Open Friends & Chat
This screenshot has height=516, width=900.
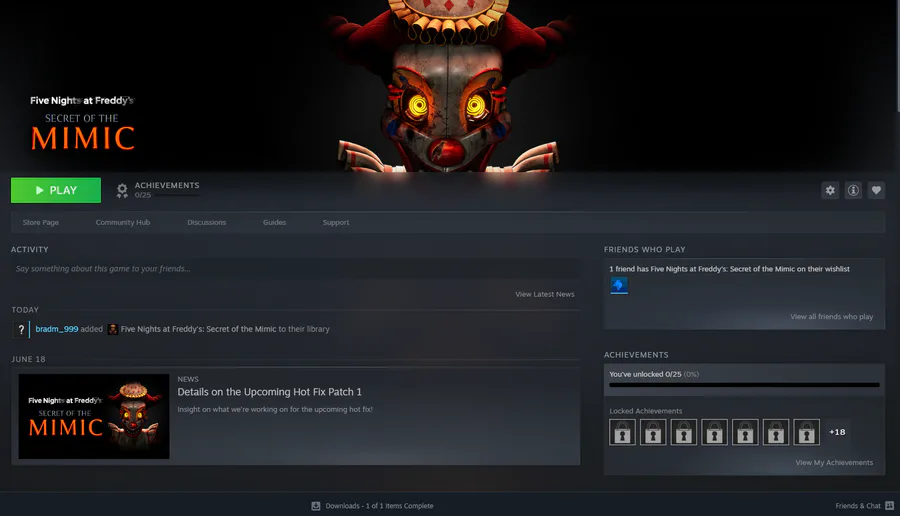(x=858, y=506)
